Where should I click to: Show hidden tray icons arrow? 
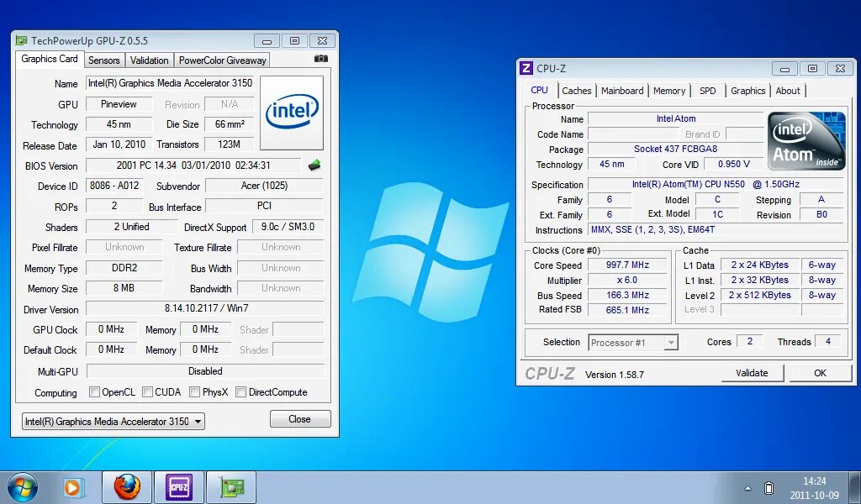747,488
